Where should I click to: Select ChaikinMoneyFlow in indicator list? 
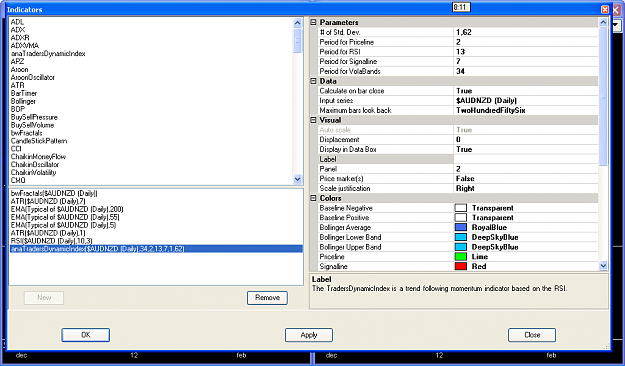click(38, 157)
